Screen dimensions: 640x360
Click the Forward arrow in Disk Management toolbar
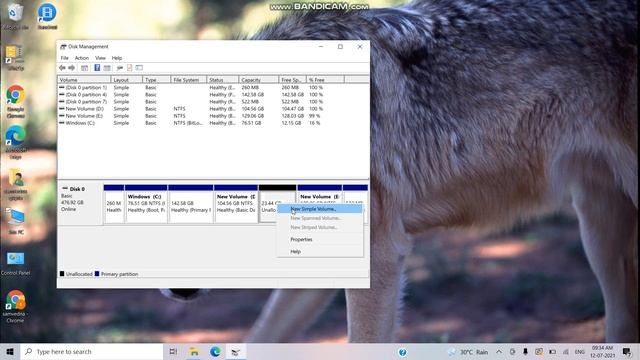(71, 68)
